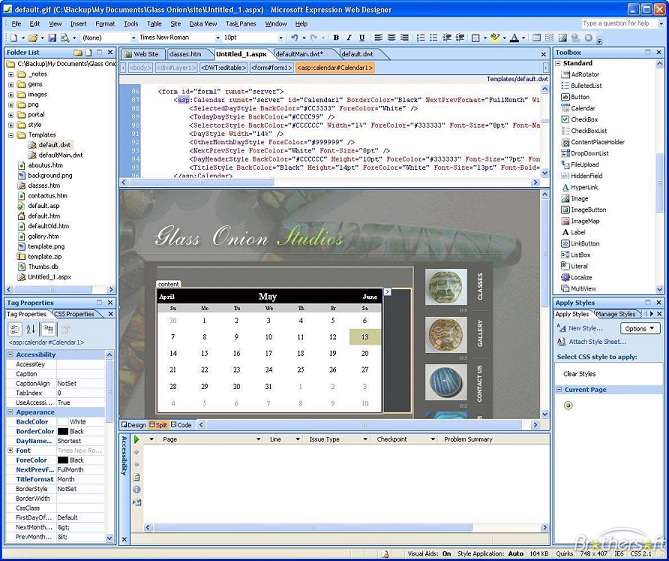Click the BorderColor black swatch
Image resolution: width=669 pixels, height=561 pixels.
(x=63, y=431)
